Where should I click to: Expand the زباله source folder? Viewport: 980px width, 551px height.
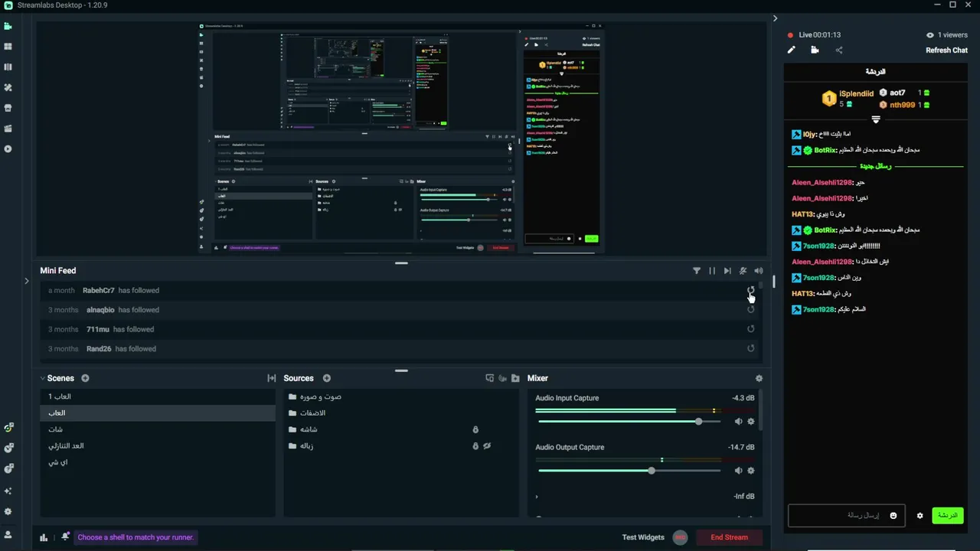(x=292, y=446)
